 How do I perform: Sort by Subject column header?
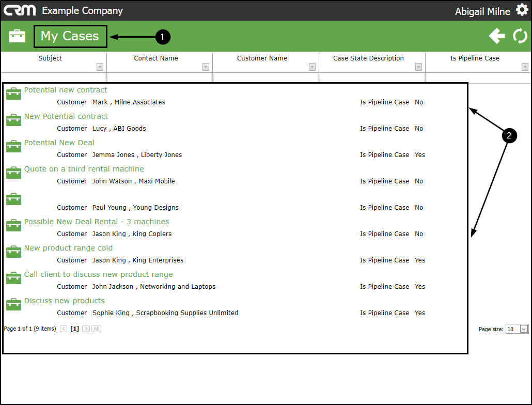coord(50,58)
